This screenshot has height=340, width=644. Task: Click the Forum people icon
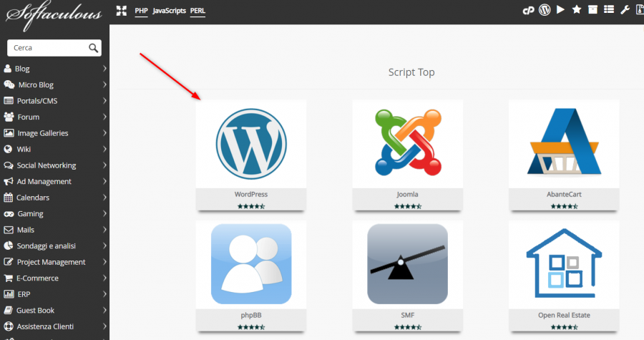[x=9, y=117]
